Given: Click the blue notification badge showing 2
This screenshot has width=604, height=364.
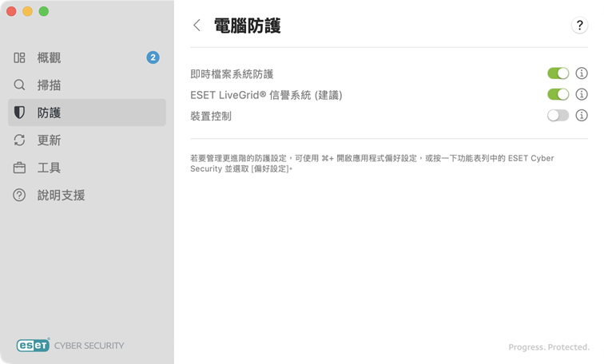Looking at the screenshot, I should coord(153,57).
